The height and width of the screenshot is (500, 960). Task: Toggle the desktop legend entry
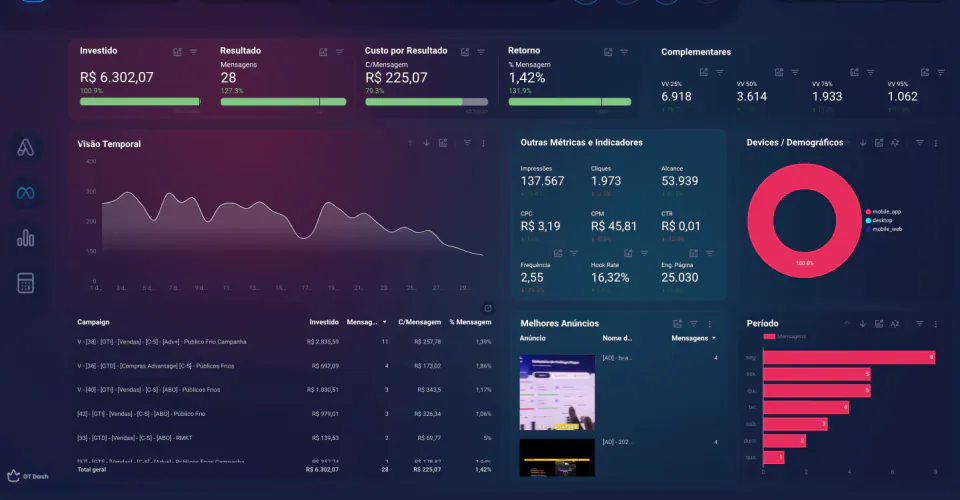(884, 221)
